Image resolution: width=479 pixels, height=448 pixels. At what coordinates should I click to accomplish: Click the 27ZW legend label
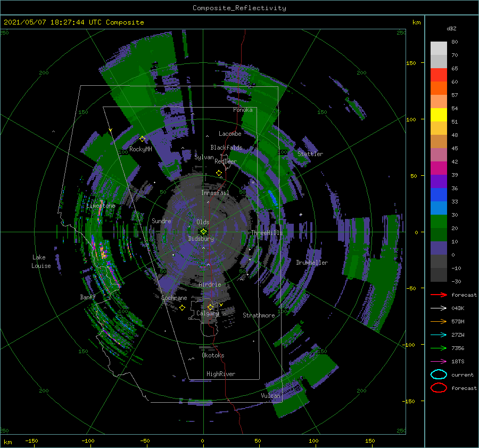458,335
